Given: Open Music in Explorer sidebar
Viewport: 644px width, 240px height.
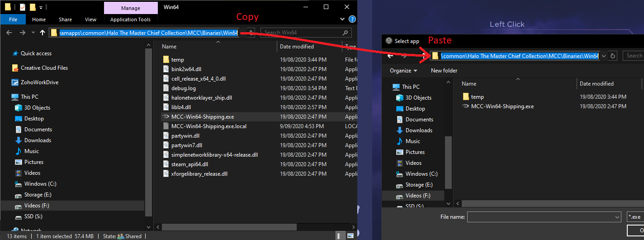Looking at the screenshot, I should [32, 151].
